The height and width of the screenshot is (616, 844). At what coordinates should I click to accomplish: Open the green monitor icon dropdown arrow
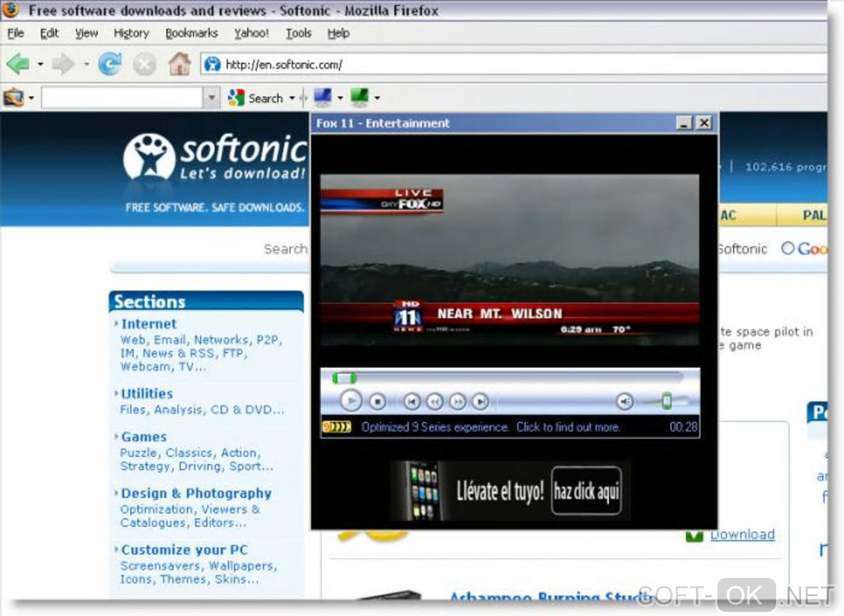376,98
